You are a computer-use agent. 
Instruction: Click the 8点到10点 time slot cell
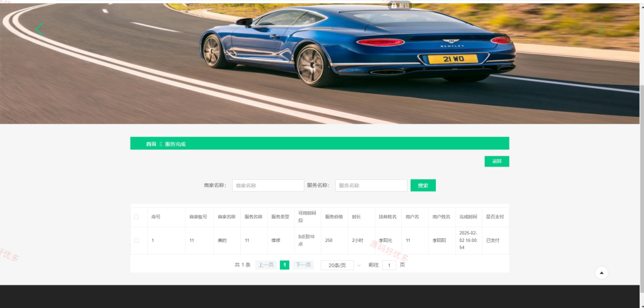coord(306,240)
